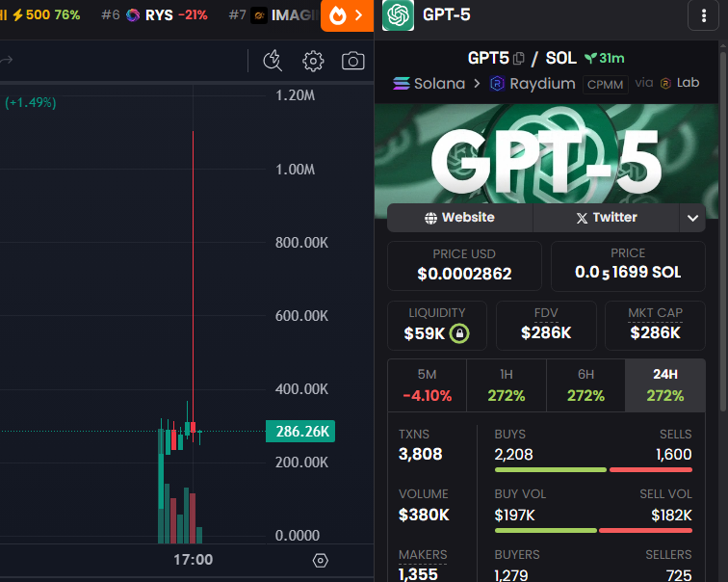This screenshot has width=728, height=582.
Task: Click the 17:00 time axis label
Action: pyautogui.click(x=194, y=560)
